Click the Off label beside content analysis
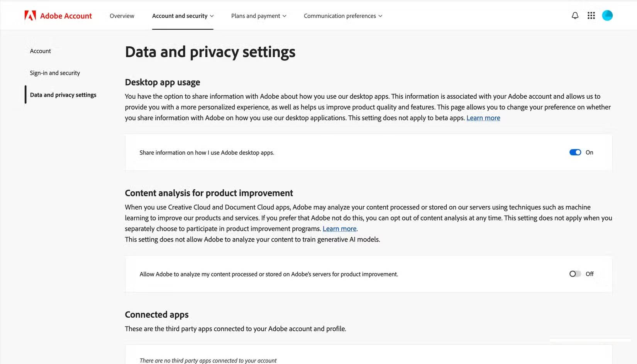The width and height of the screenshot is (637, 364). point(590,274)
